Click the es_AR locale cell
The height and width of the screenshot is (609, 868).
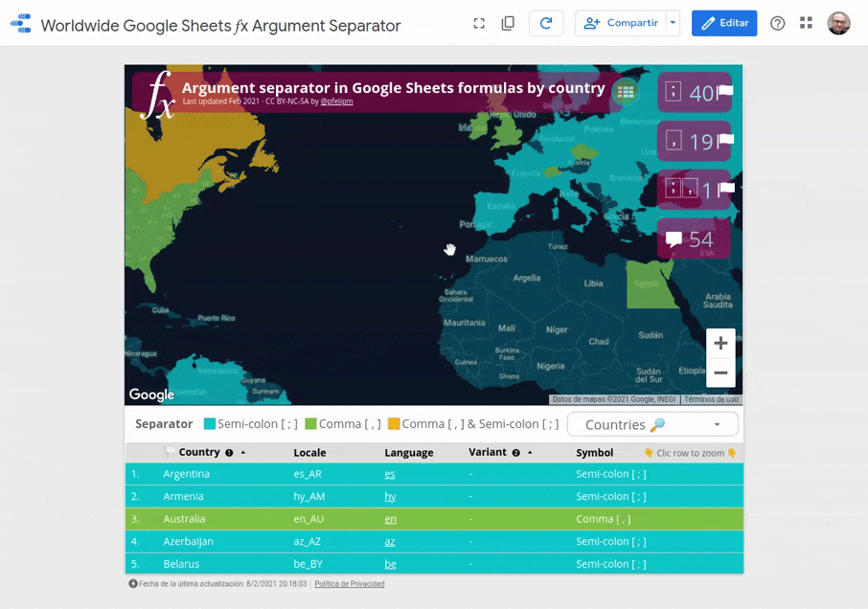(308, 474)
